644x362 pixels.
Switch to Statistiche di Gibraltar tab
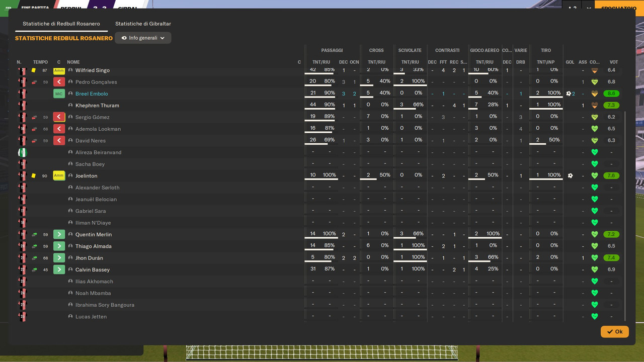point(143,24)
